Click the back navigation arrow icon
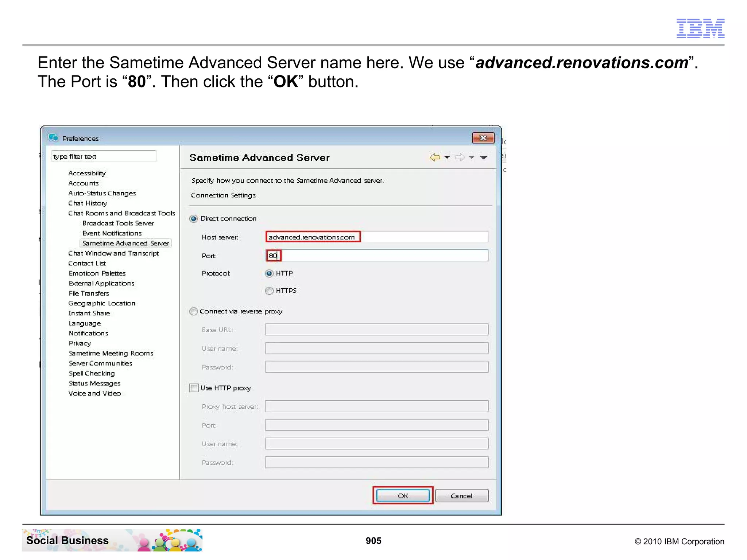 click(435, 157)
